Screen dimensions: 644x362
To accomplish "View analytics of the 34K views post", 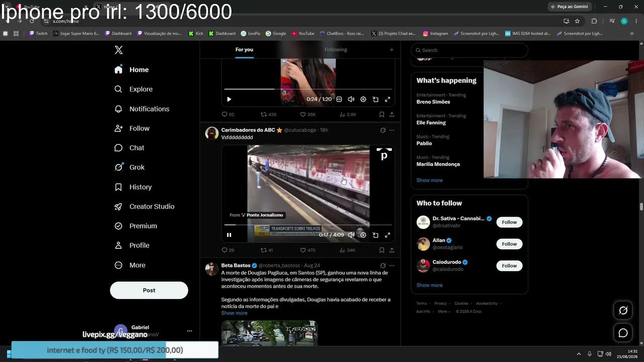I will tap(348, 250).
